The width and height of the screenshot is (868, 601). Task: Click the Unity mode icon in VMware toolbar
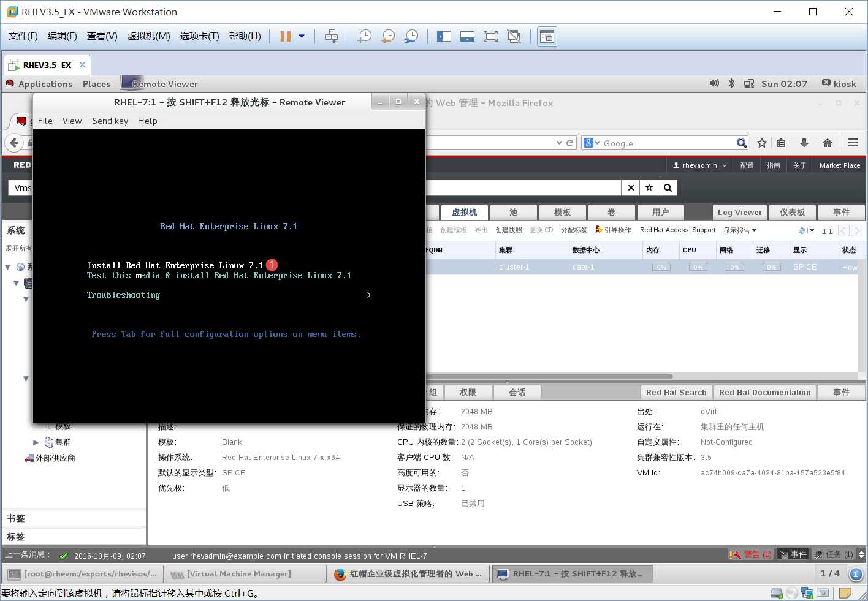(514, 36)
